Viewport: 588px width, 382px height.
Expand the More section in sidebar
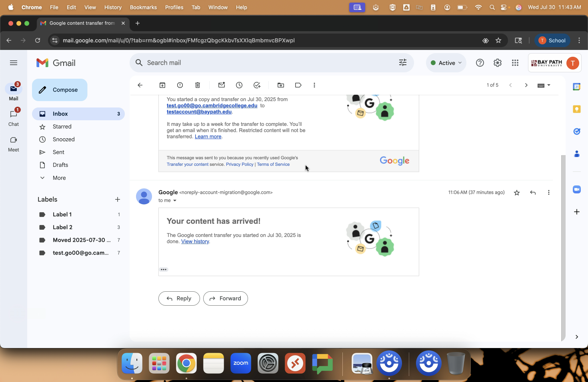(59, 178)
